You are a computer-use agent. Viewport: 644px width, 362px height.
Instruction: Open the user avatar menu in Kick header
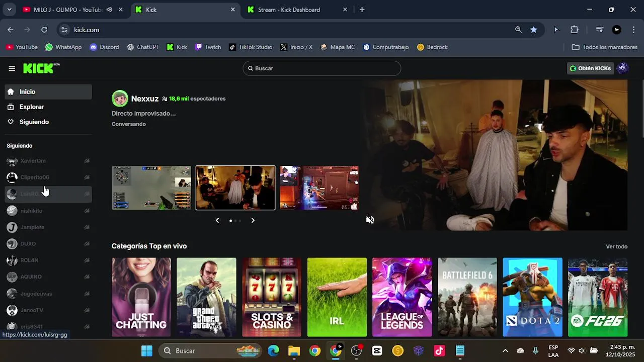[x=622, y=68]
